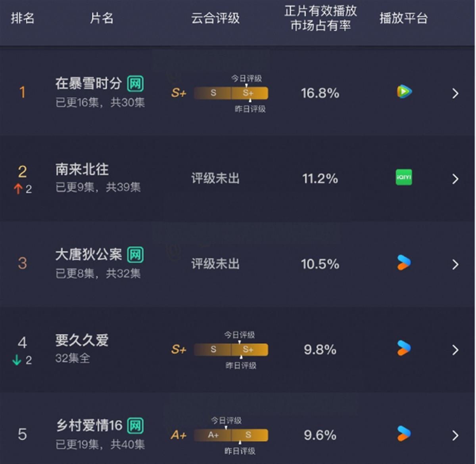The height and width of the screenshot is (464, 476).
Task: Click Youku icon in 乡村爱情16 row
Action: coord(404,434)
